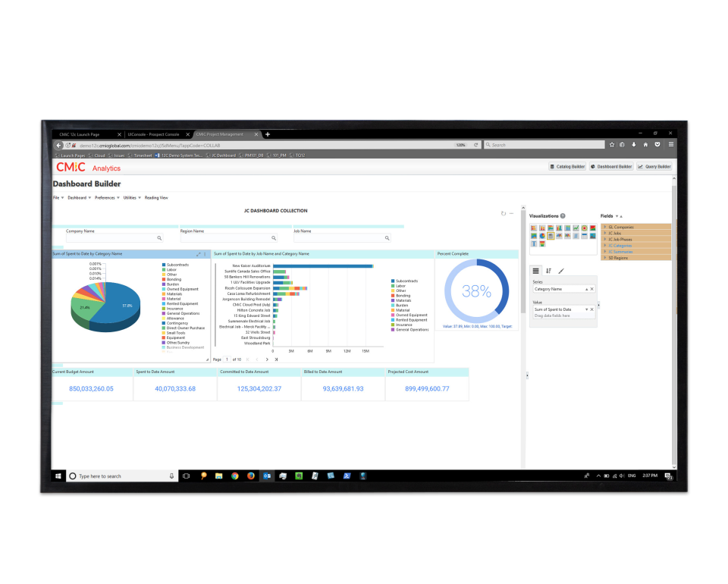Click Query Builder button
Viewport: 728px width, 584px height.
coord(654,167)
